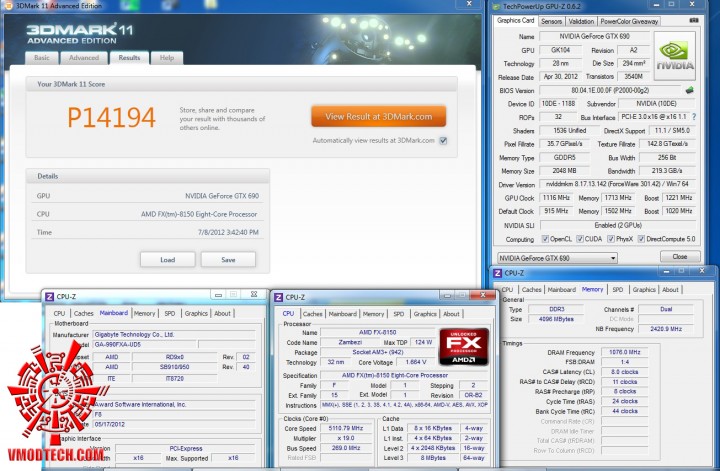This screenshot has width=720, height=471.
Task: Click the Time 7/8/2012 detail row in 3DMark
Action: coord(148,232)
